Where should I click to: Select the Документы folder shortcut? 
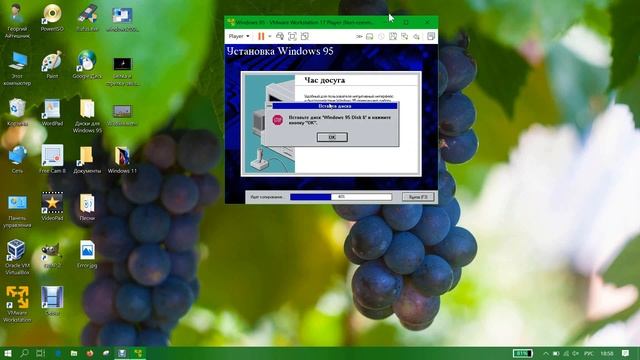point(87,159)
